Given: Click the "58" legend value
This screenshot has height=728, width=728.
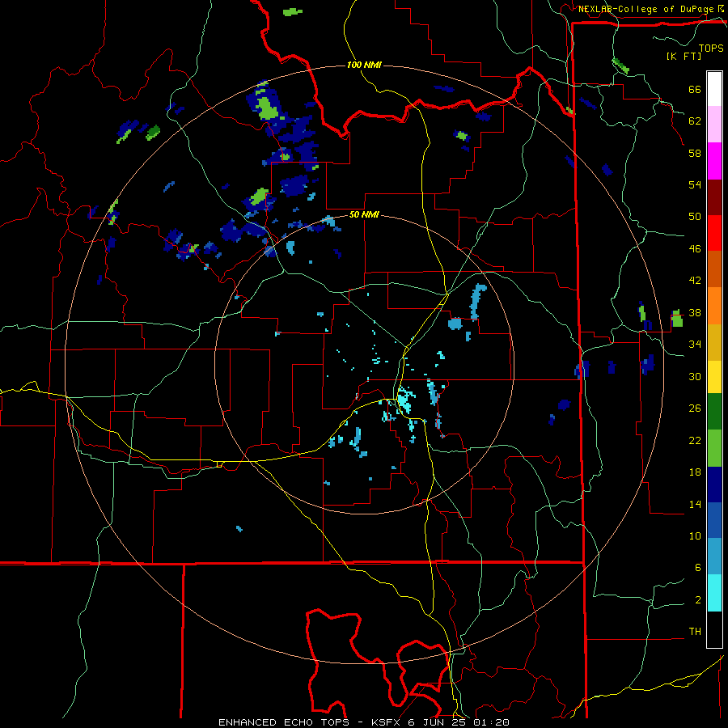Looking at the screenshot, I should (695, 153).
